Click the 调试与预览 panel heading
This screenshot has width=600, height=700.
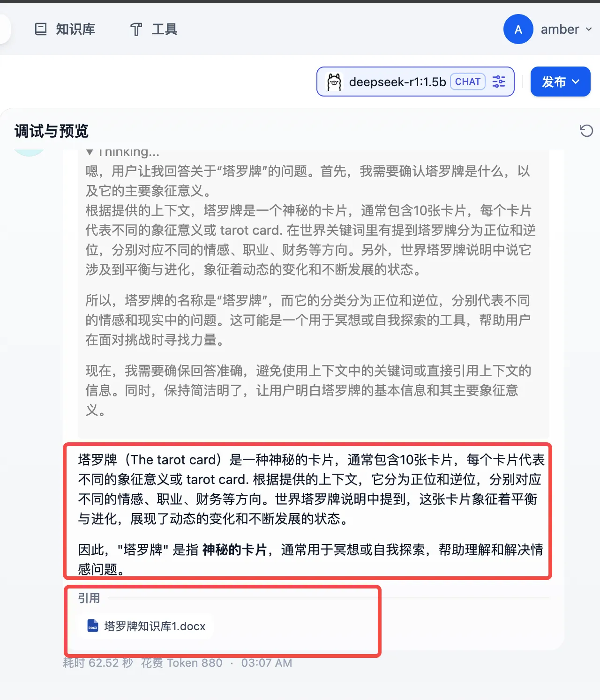click(52, 131)
